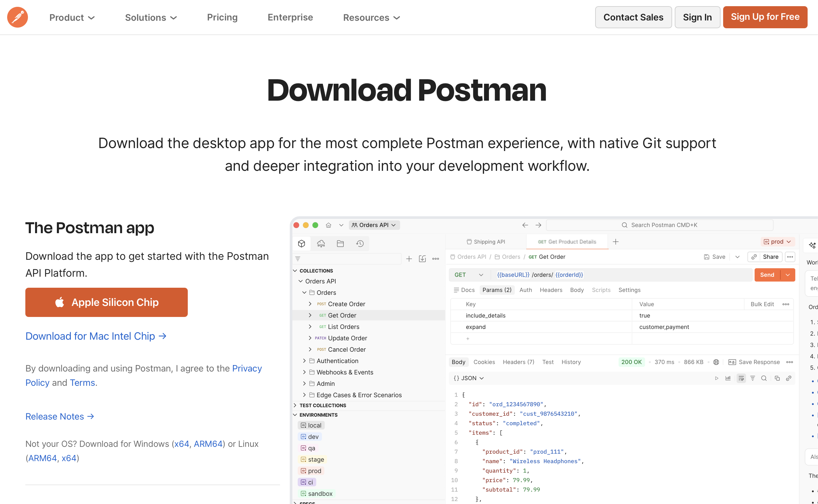Click the Contact Sales button
This screenshot has height=504, width=818.
point(633,17)
